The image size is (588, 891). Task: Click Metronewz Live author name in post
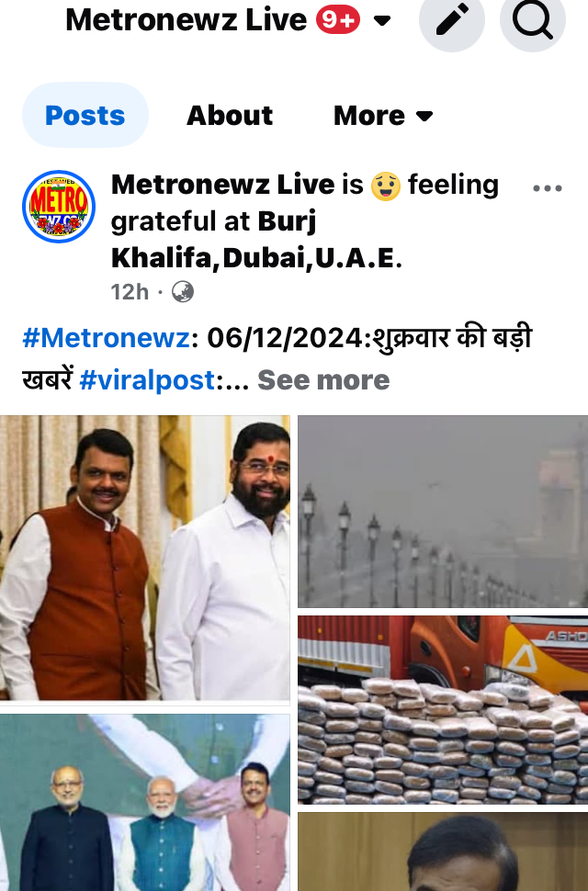click(222, 185)
